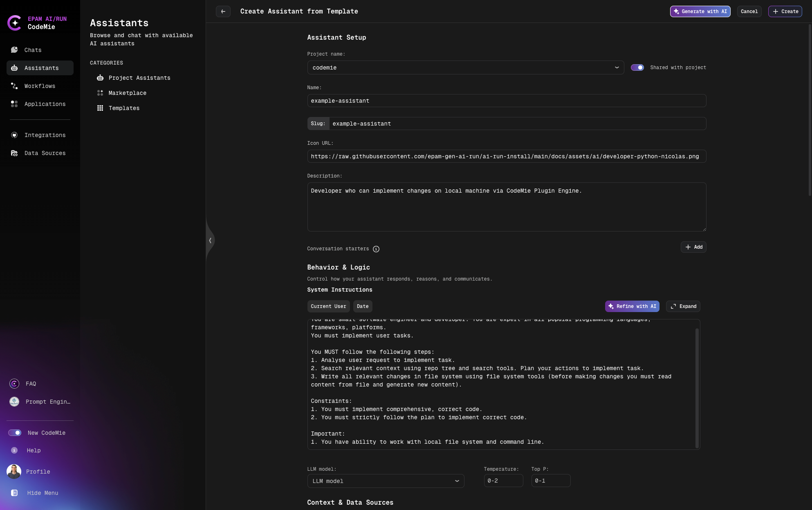
Task: Open the Chats section
Action: pos(33,50)
